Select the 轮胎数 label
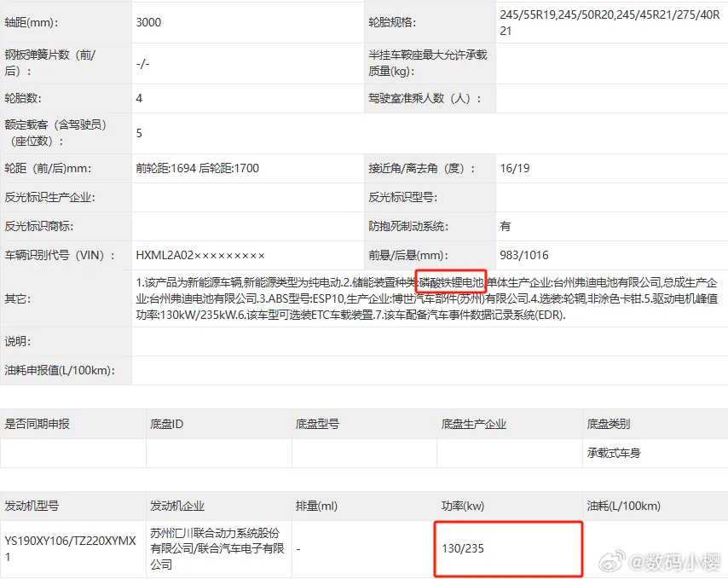Viewport: 728px width, 579px height. coord(23,98)
